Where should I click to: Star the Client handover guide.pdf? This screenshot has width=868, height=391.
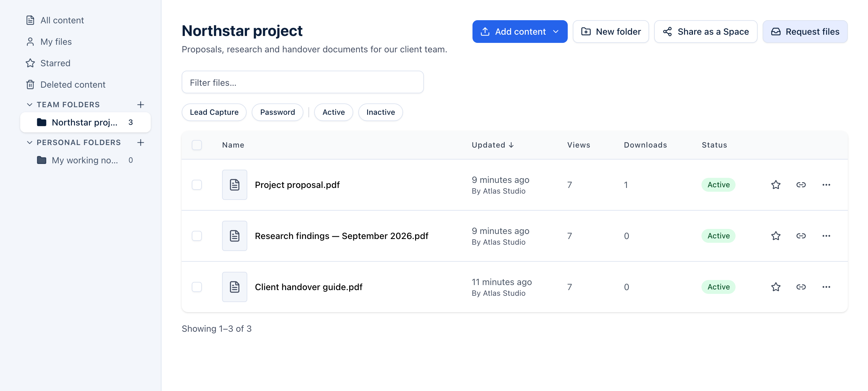tap(776, 287)
